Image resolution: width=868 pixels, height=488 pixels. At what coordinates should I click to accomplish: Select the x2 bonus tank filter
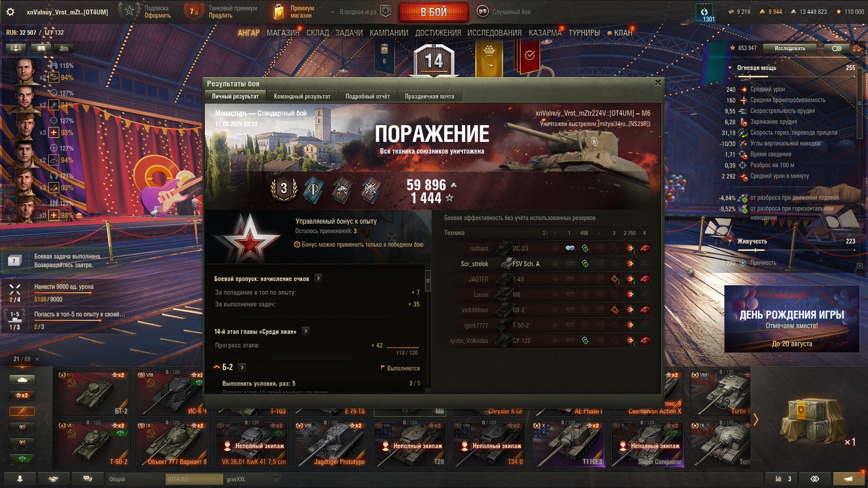22,395
